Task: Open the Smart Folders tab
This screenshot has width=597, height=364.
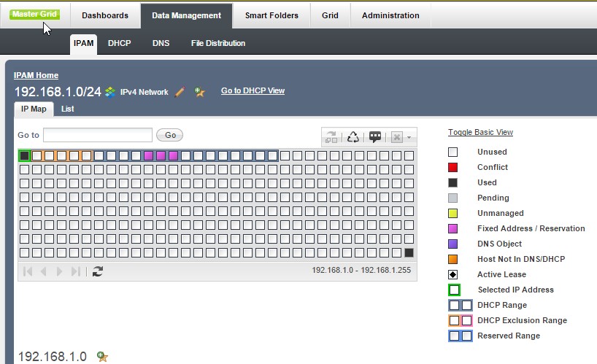Action: (x=271, y=15)
